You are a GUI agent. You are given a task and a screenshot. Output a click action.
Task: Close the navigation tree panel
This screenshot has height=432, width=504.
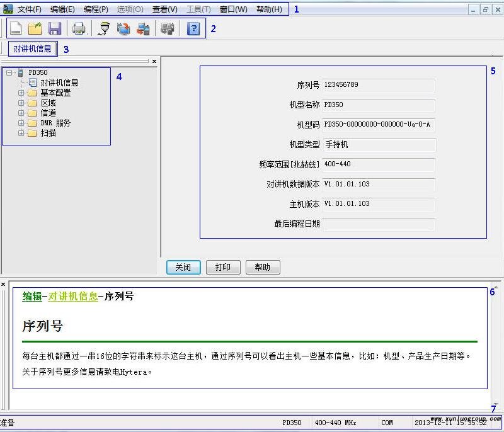click(x=154, y=61)
